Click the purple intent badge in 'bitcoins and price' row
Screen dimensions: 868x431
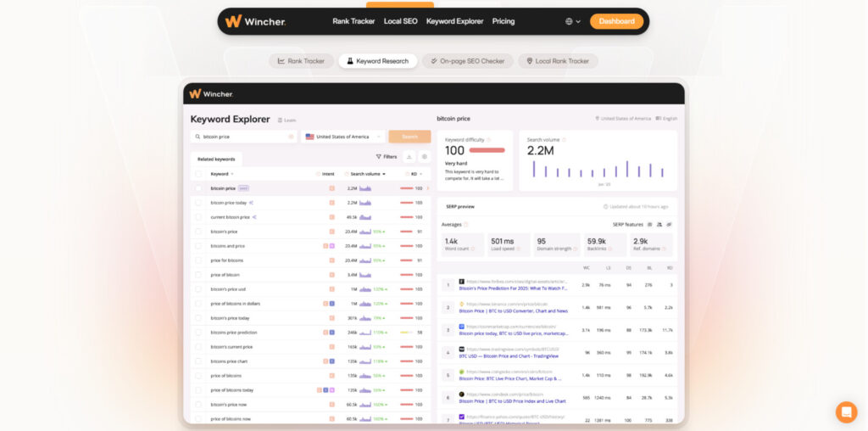331,246
